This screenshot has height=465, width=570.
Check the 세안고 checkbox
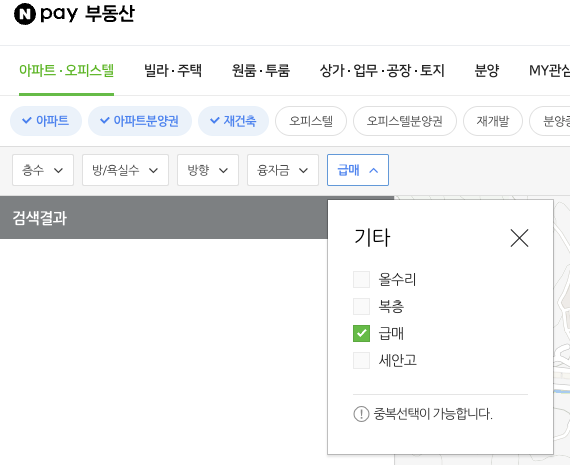361,360
